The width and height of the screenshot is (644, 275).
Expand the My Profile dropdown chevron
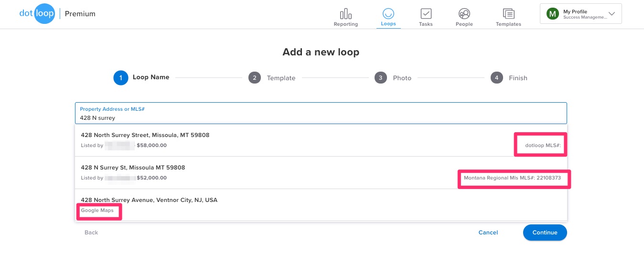point(612,14)
